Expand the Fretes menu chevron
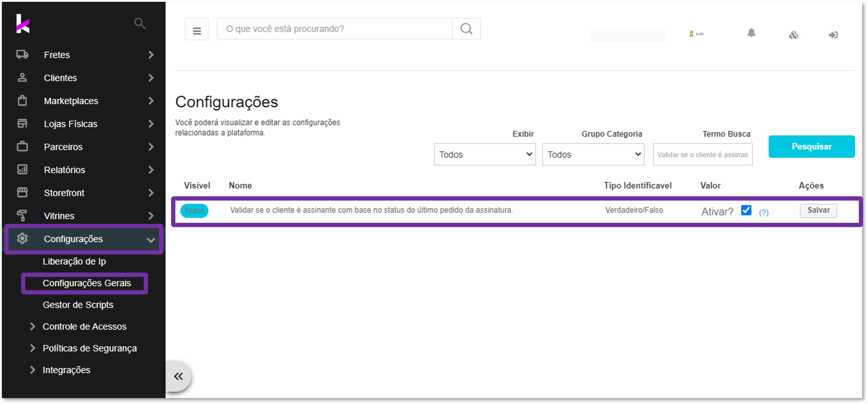This screenshot has height=404, width=868. click(x=151, y=54)
